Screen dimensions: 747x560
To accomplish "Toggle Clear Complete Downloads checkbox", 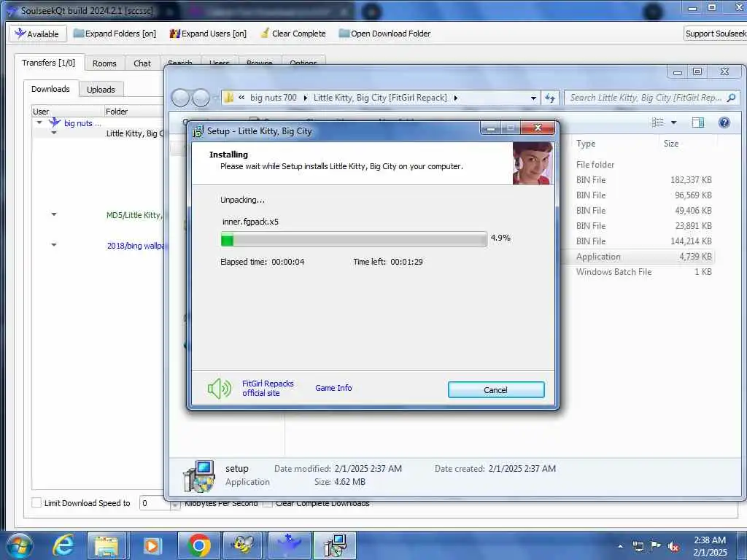I will (268, 504).
